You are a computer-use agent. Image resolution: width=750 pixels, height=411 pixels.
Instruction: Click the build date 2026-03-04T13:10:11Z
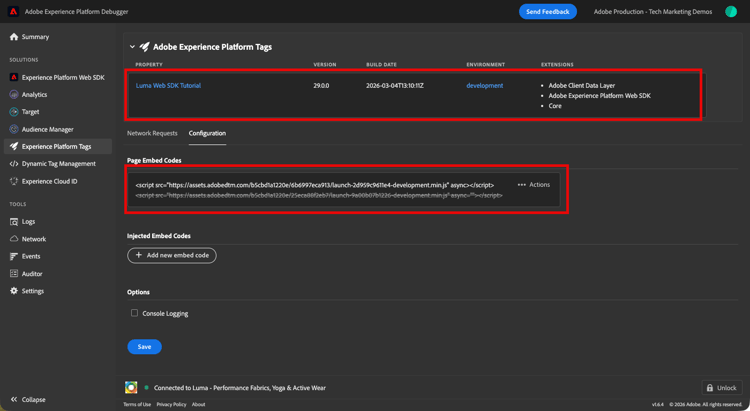tap(396, 86)
